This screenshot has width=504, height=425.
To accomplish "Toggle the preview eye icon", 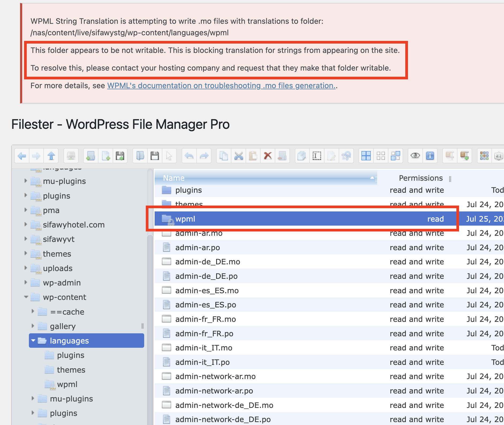I will (415, 156).
